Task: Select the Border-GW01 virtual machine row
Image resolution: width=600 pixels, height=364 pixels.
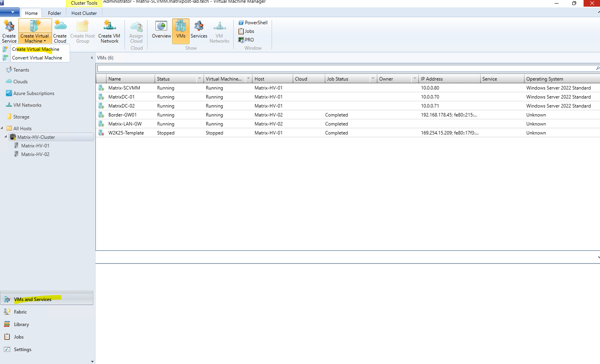Action: (348, 115)
